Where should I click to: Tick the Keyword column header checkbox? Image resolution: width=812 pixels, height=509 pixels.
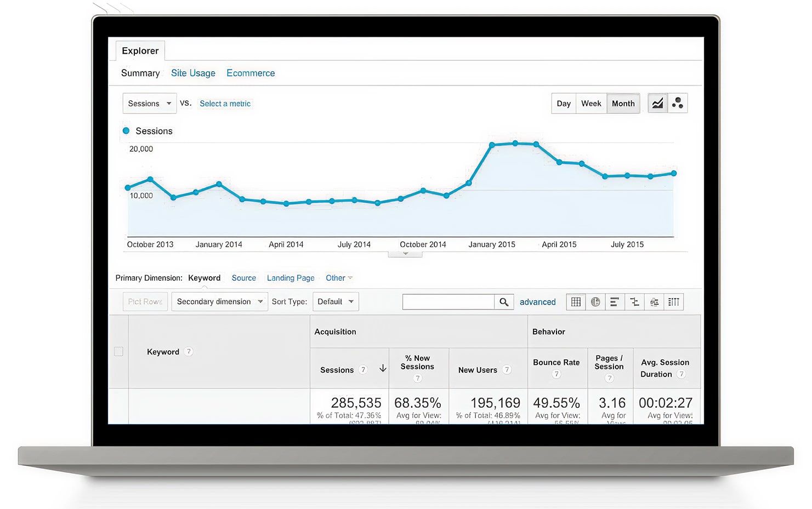118,352
